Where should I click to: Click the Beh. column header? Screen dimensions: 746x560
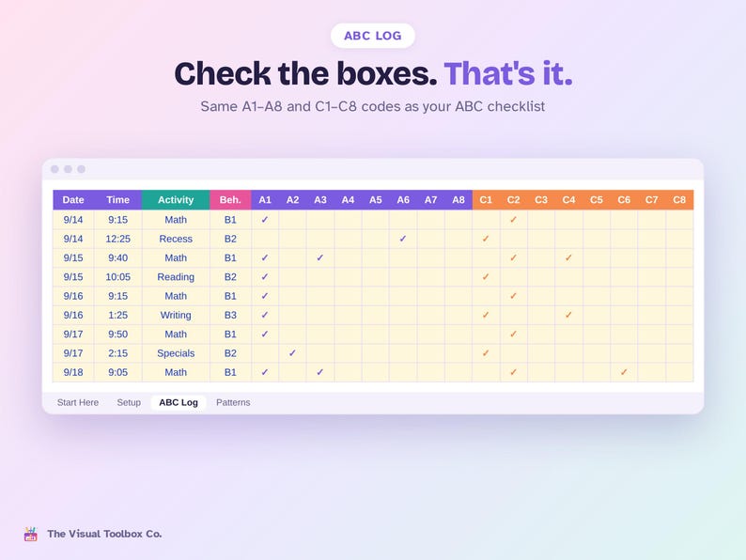[x=230, y=200]
